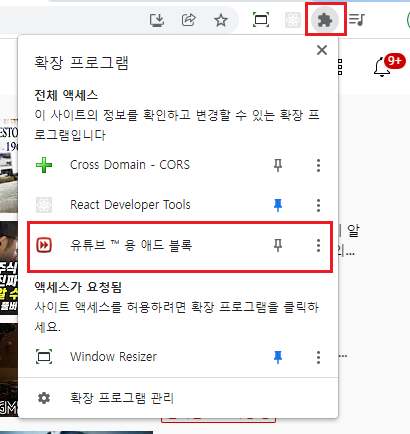Open more options for React Developer Tools
The width and height of the screenshot is (410, 434).
(318, 205)
